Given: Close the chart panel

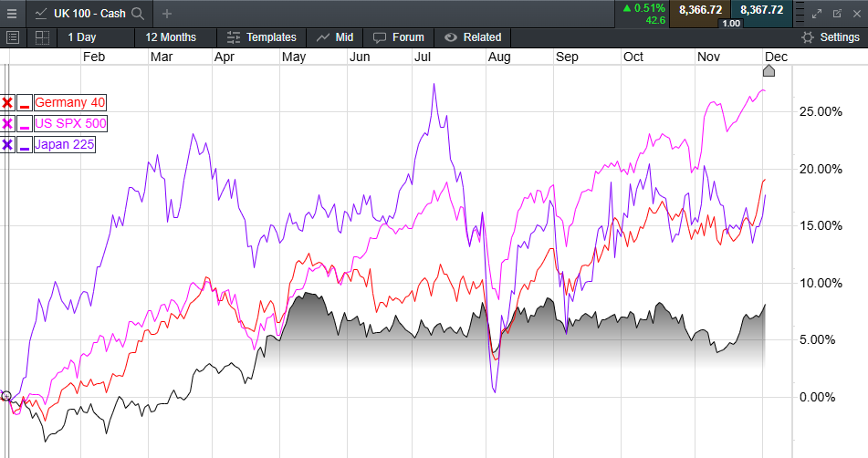Looking at the screenshot, I should coord(857,14).
